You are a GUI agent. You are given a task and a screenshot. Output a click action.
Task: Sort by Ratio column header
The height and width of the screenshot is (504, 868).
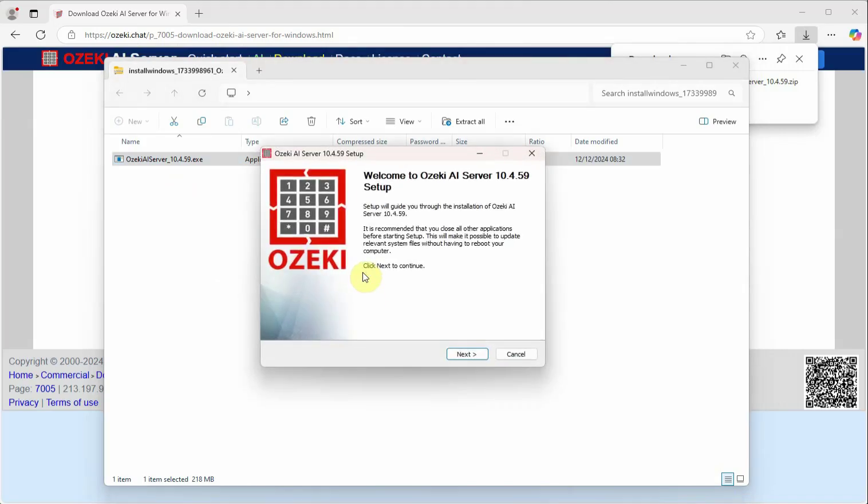(x=536, y=141)
